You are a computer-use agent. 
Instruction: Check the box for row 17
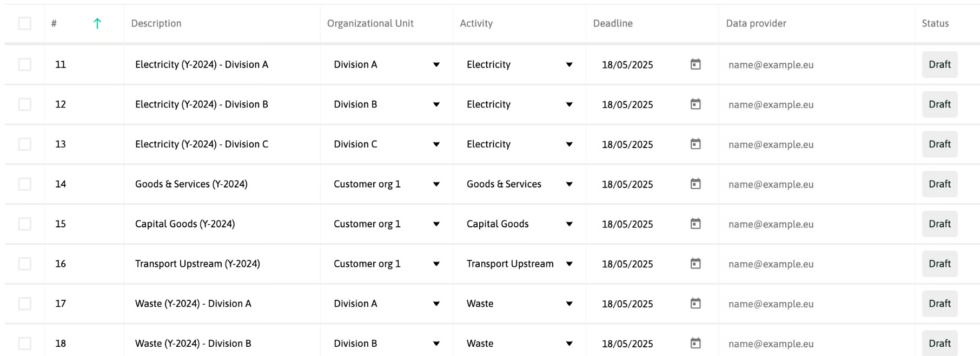pos(24,304)
